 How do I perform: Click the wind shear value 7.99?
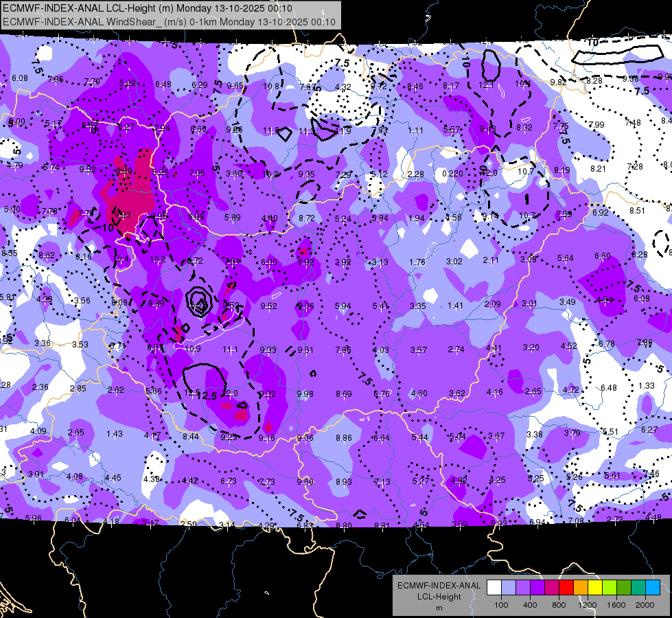[x=596, y=125]
